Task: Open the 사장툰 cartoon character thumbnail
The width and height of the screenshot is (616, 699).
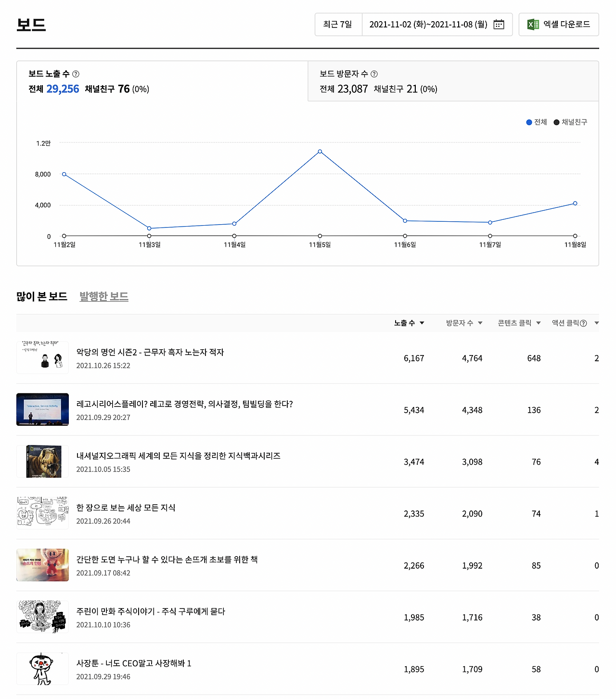Action: point(43,669)
